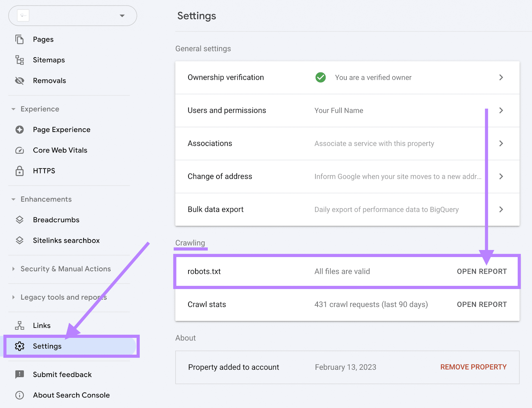Click 'Your Full Name' text
The width and height of the screenshot is (532, 408).
pos(339,110)
